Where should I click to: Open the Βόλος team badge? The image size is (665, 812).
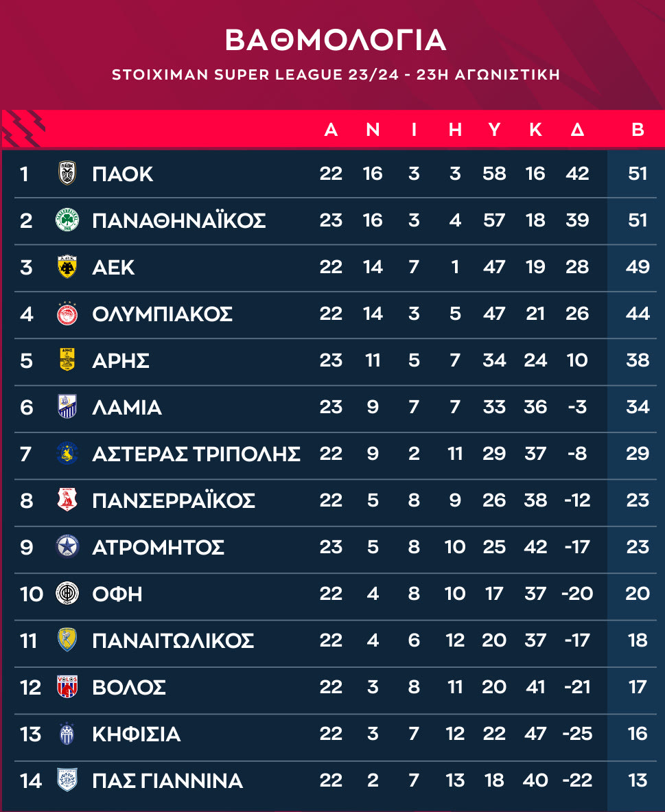67,687
